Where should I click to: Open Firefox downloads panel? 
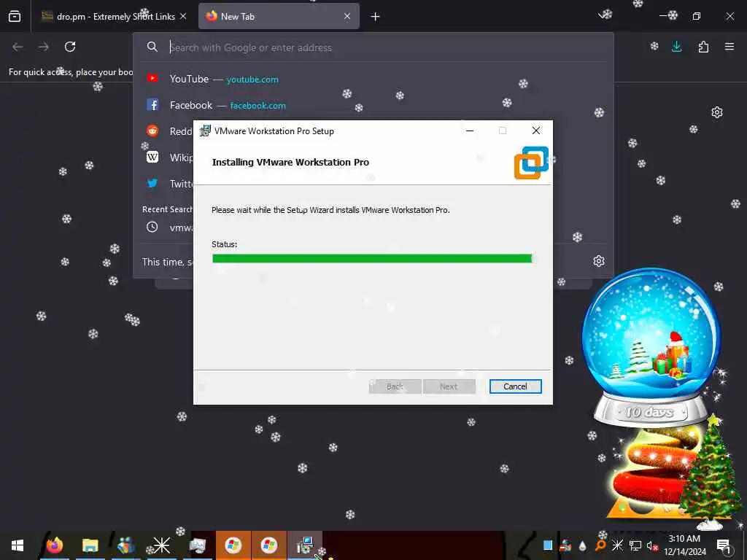click(x=676, y=47)
